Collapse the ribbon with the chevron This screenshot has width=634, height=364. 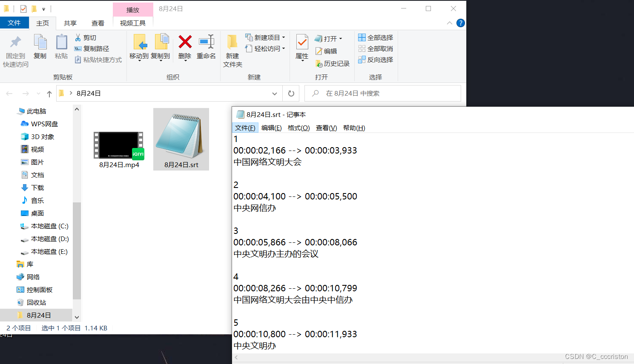coord(450,23)
